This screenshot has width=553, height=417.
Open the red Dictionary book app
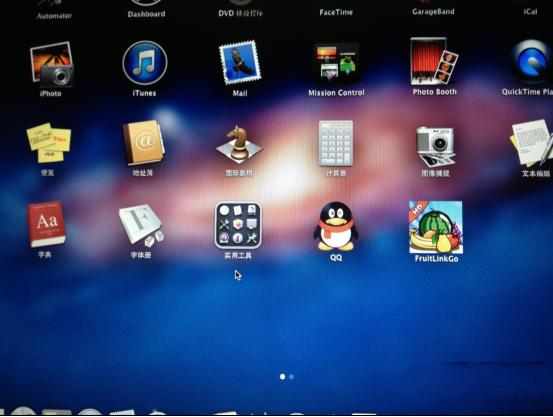tap(47, 224)
